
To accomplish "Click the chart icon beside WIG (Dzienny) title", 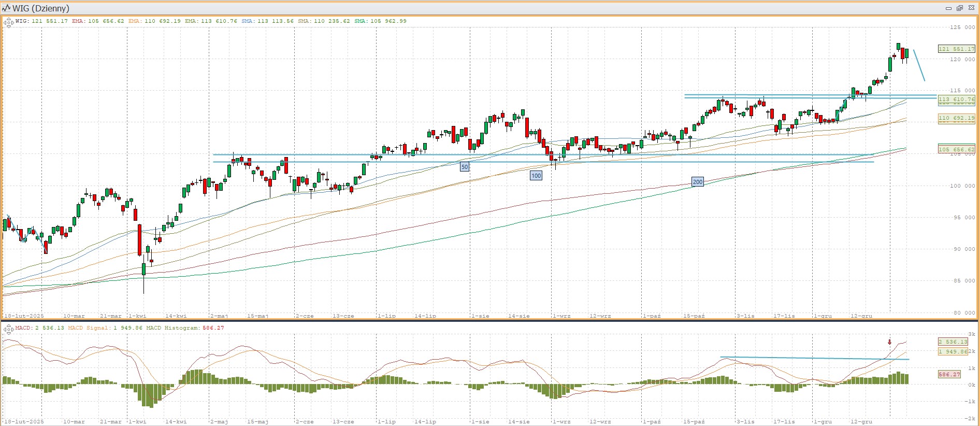I will [x=6, y=8].
